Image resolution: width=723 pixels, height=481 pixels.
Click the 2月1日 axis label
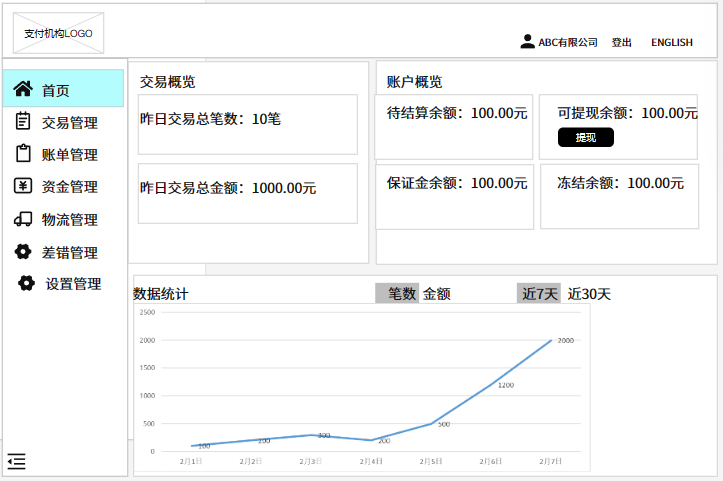[x=191, y=461]
